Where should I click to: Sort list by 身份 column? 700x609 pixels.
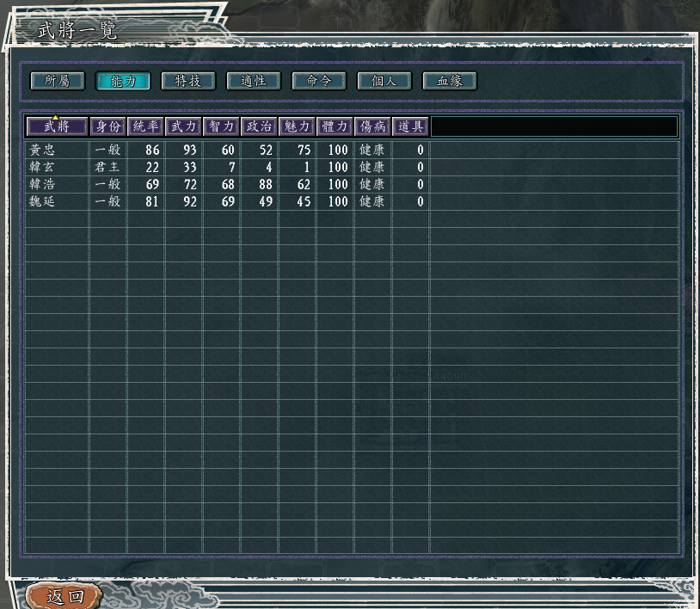(x=107, y=126)
